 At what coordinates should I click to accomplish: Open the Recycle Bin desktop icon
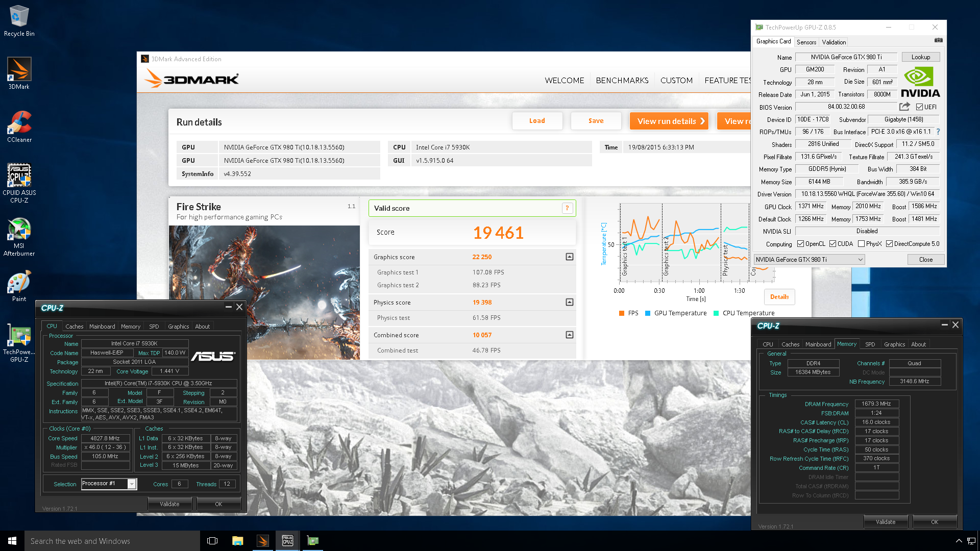(19, 20)
